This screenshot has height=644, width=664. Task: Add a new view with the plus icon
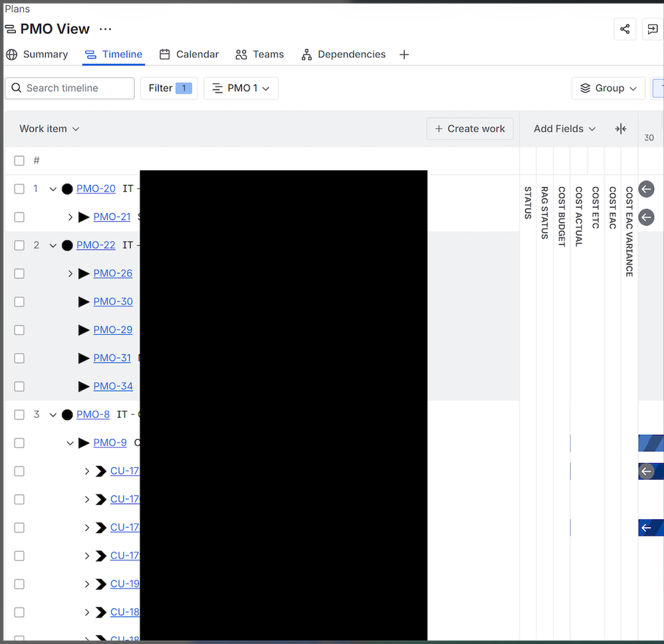tap(404, 54)
